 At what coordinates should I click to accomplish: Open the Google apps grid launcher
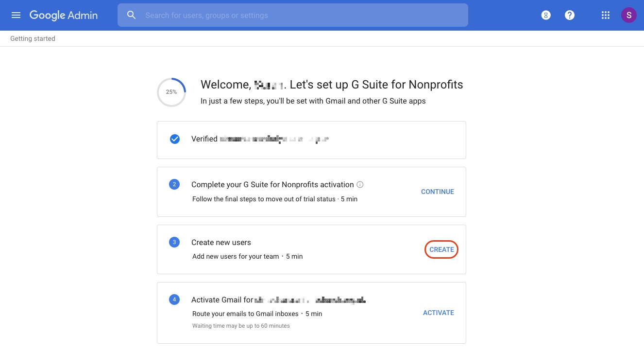605,15
